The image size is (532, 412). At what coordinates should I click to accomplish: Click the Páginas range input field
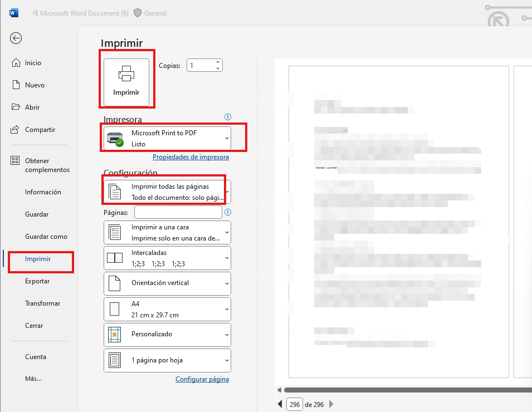[178, 212]
